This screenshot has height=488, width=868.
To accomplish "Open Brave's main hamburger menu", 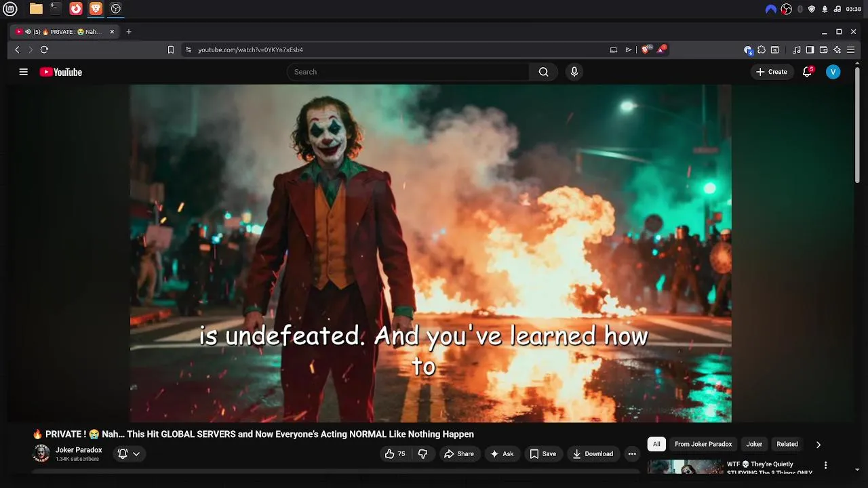I will point(850,49).
